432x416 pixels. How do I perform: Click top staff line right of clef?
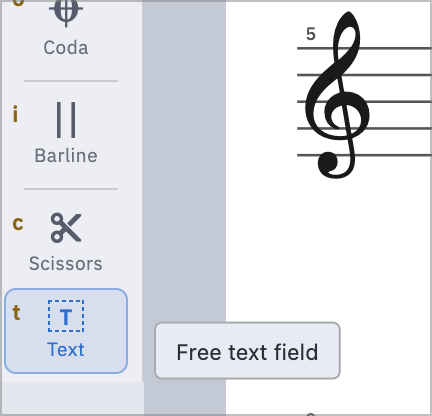coord(397,48)
